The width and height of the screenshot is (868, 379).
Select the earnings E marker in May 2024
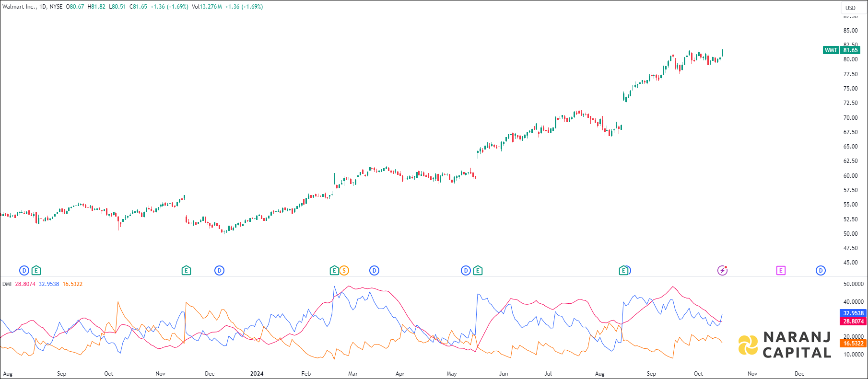coord(478,271)
